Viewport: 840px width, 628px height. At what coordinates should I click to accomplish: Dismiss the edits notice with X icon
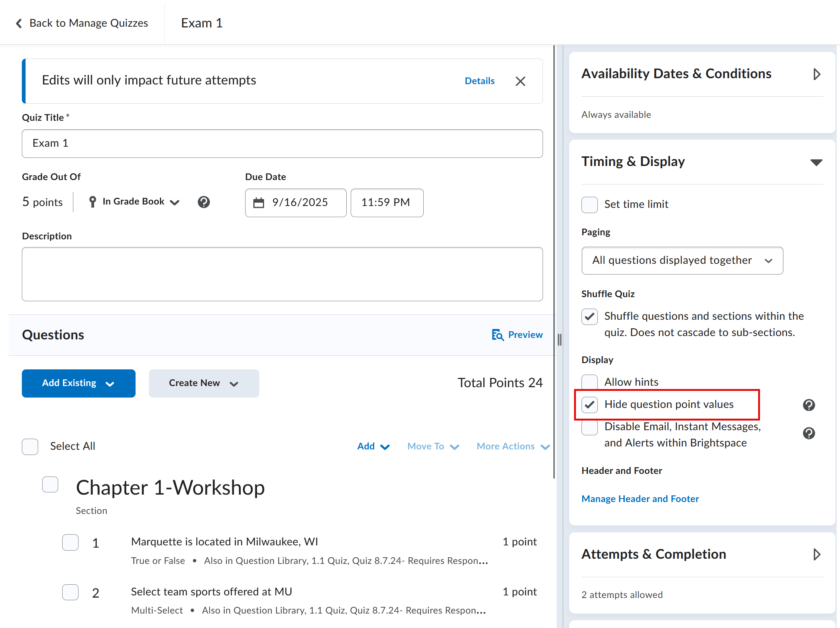click(x=520, y=81)
